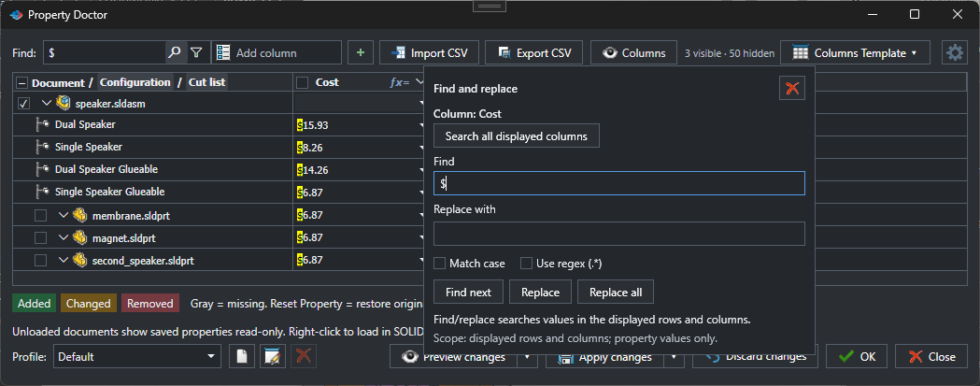Check the magnet.sldprt checkbox
Image resolution: width=980 pixels, height=386 pixels.
[40, 237]
